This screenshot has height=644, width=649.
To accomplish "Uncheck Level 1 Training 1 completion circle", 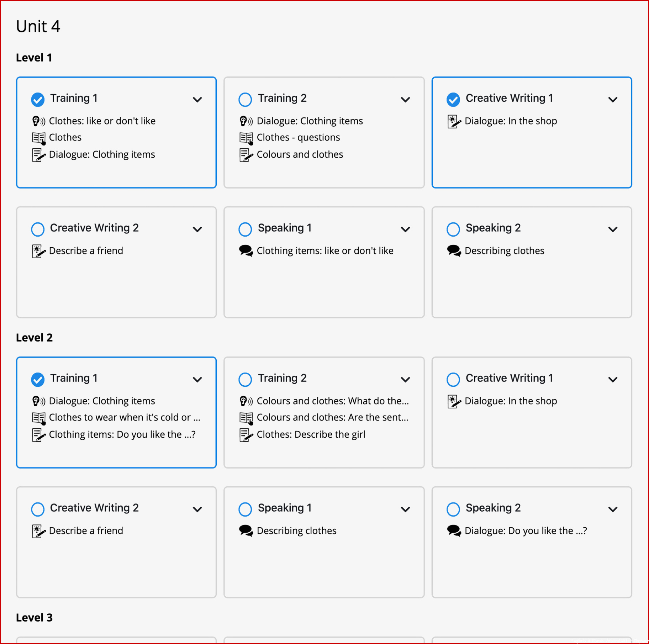I will point(38,99).
